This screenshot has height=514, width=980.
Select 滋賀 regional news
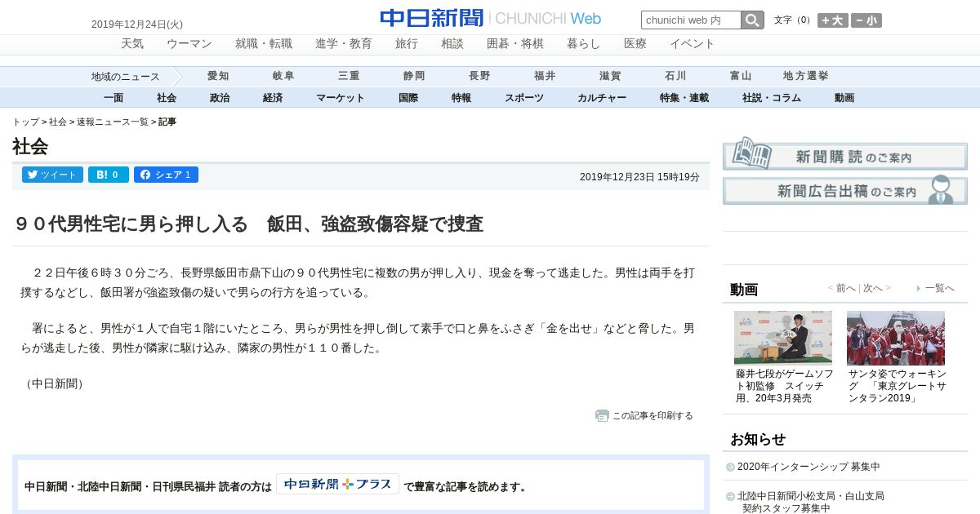610,76
